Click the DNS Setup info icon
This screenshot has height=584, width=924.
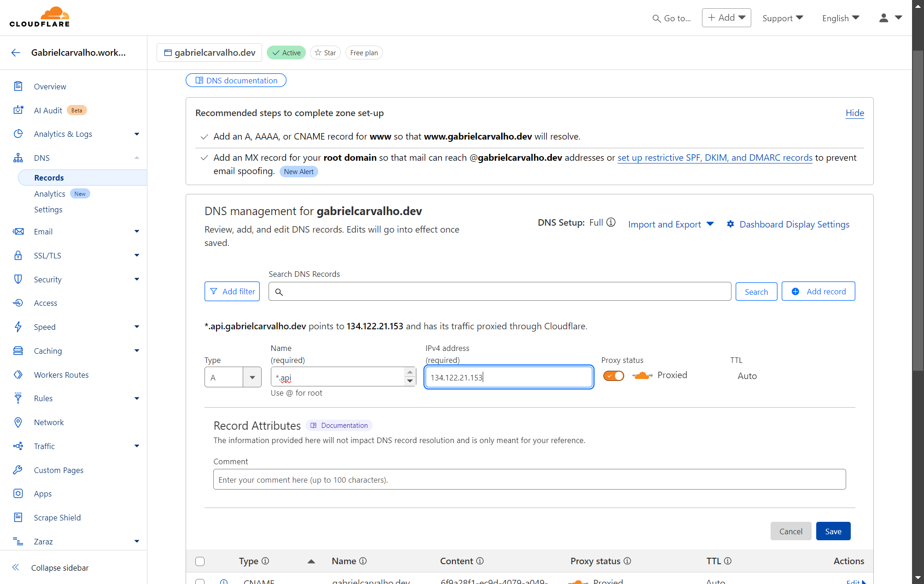611,222
